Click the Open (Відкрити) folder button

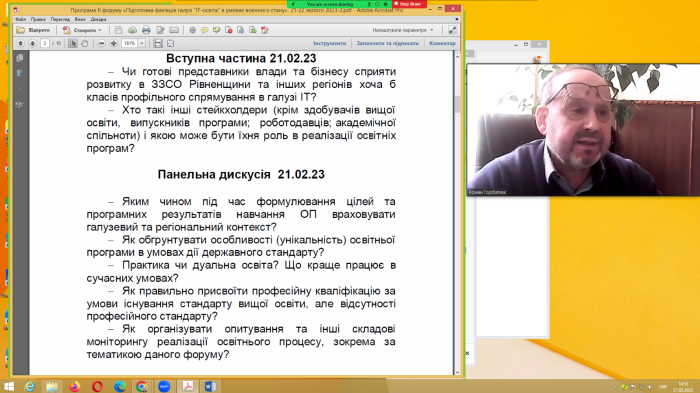pyautogui.click(x=33, y=30)
